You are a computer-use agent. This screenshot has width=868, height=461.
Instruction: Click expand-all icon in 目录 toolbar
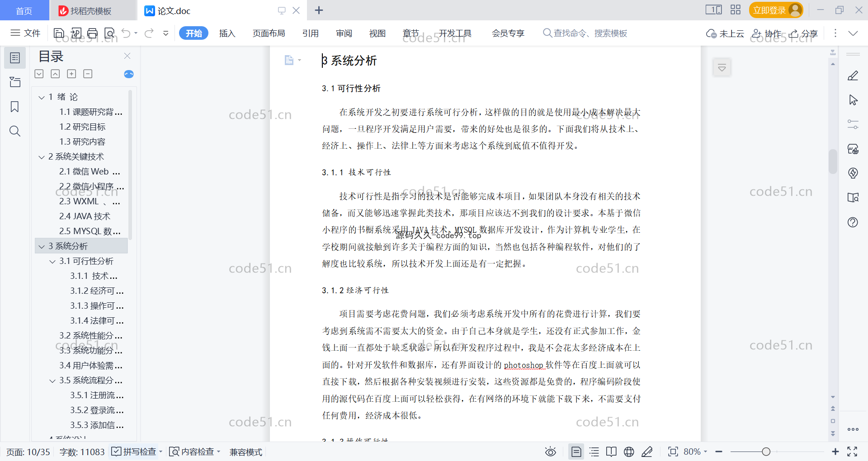[71, 74]
